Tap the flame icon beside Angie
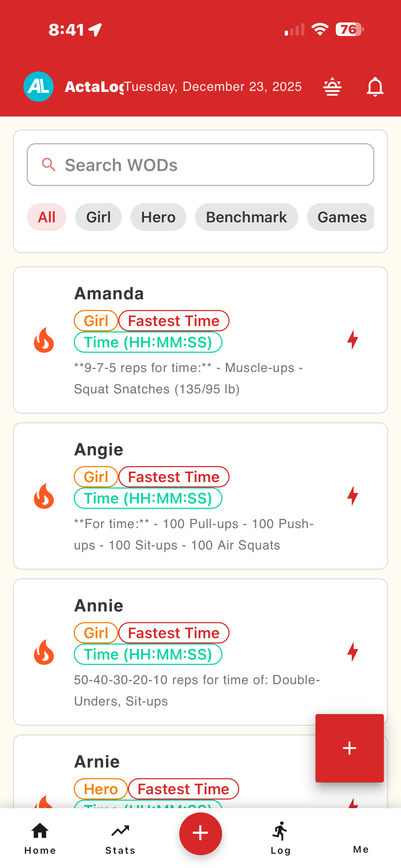 pos(44,496)
